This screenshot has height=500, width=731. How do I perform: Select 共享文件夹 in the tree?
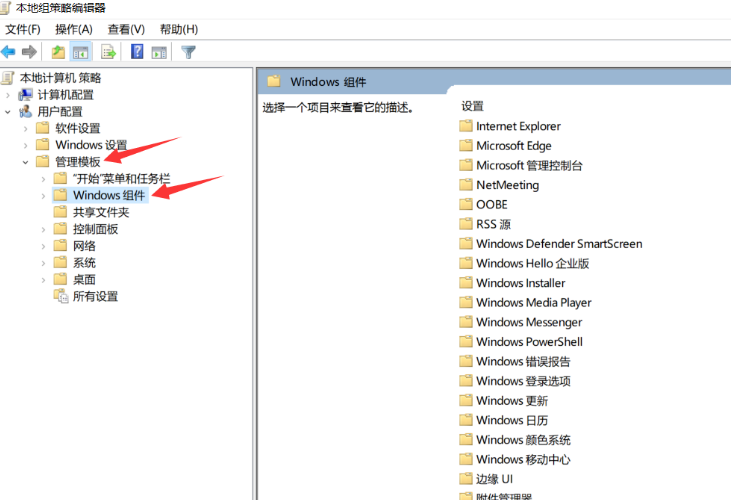(x=101, y=212)
